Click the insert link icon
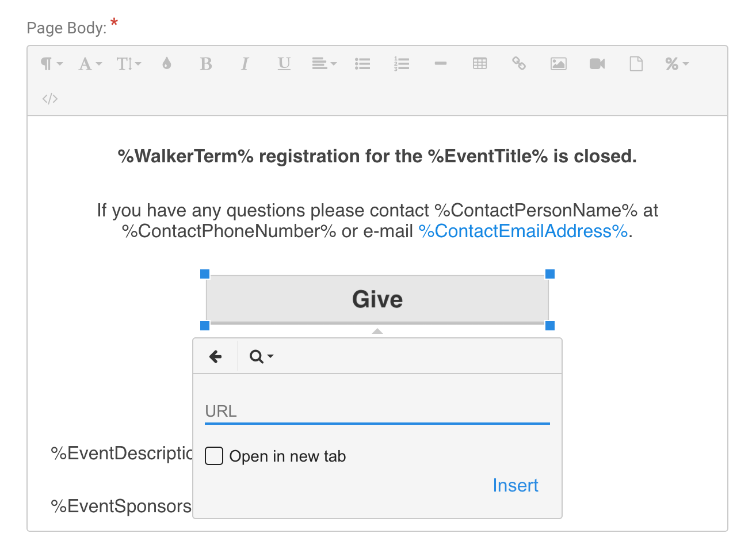The width and height of the screenshot is (756, 556). click(x=519, y=64)
